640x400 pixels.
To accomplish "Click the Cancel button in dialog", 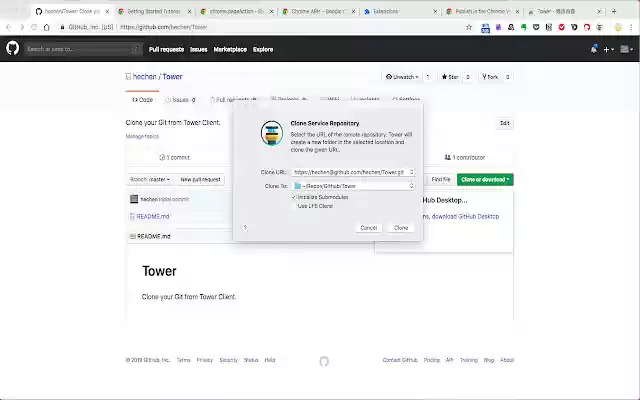I will click(x=369, y=228).
